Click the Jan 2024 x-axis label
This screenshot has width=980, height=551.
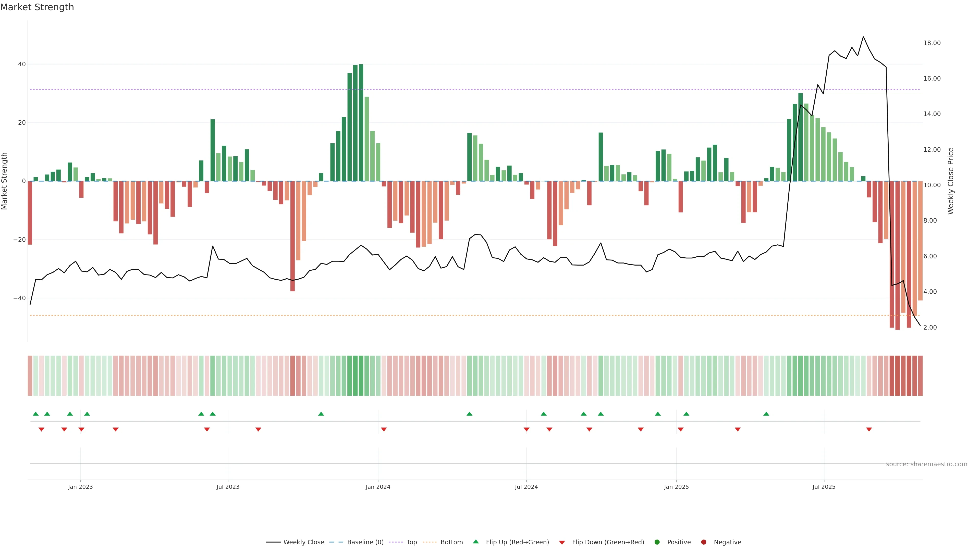(x=378, y=487)
